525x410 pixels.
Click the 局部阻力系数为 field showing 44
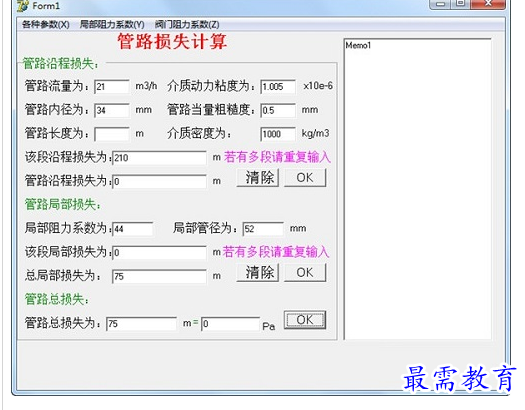[133, 229]
